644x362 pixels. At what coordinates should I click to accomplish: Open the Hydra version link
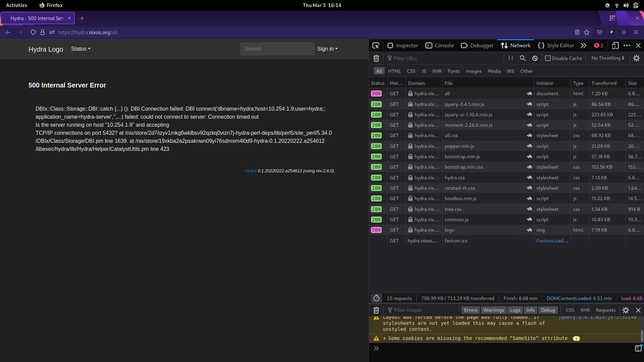[251, 171]
